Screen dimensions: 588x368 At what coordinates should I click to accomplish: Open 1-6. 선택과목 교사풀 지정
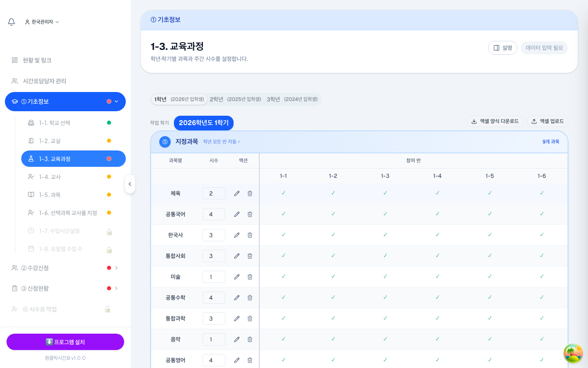pyautogui.click(x=73, y=213)
